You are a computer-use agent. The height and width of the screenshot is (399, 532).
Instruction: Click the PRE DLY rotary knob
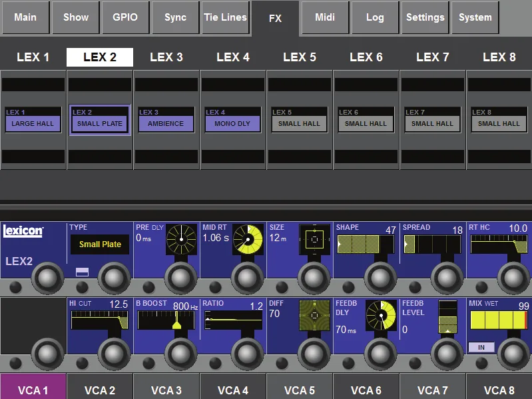click(x=180, y=278)
